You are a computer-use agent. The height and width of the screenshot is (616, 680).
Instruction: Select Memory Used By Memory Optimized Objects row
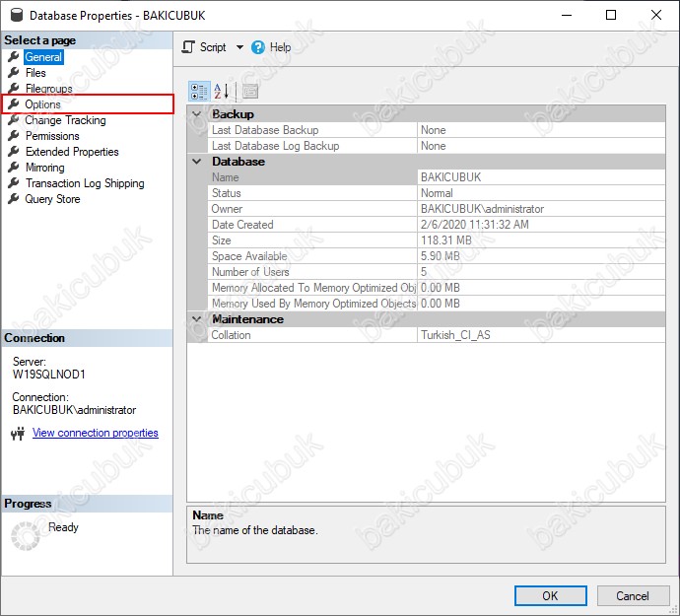[437, 304]
